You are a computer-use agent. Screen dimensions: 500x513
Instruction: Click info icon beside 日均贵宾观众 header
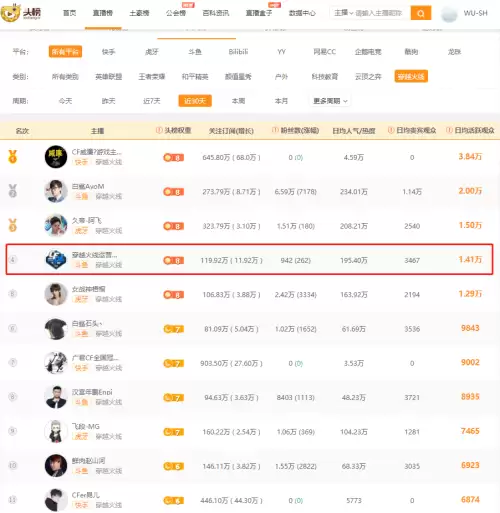(391, 130)
